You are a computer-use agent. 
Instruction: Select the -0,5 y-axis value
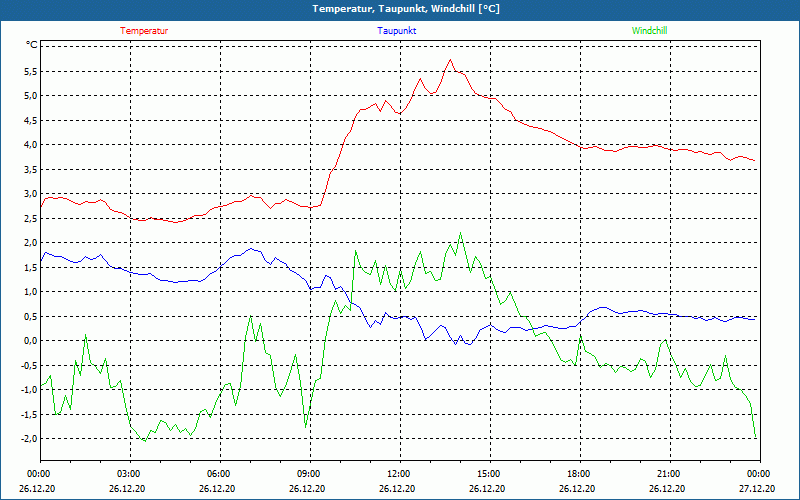click(30, 365)
